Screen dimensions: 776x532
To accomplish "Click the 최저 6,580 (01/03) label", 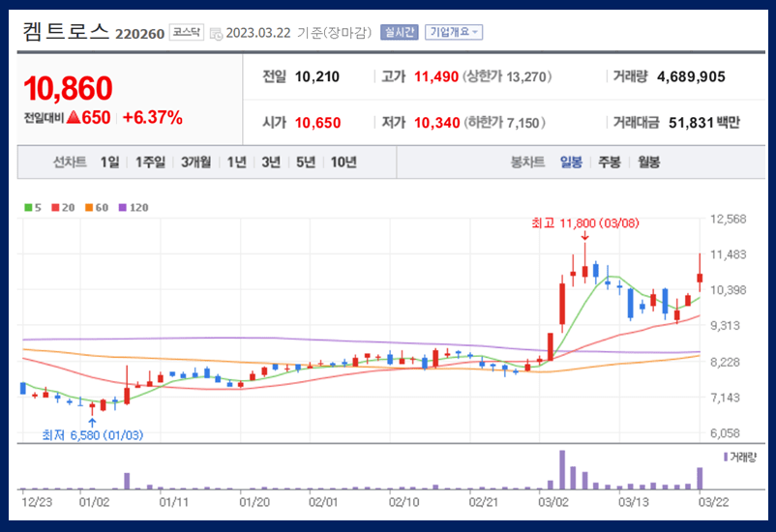I will click(x=93, y=435).
